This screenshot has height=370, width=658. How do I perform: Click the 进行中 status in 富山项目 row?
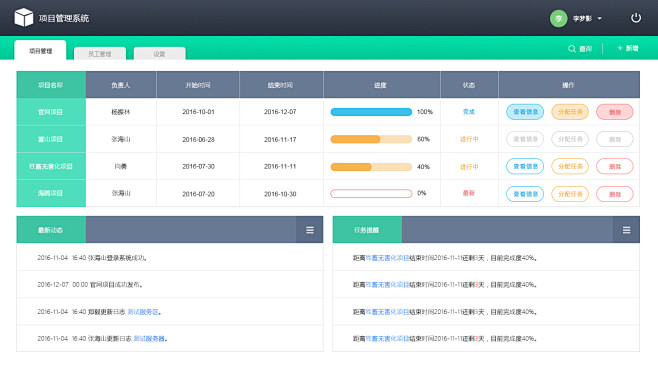point(469,139)
